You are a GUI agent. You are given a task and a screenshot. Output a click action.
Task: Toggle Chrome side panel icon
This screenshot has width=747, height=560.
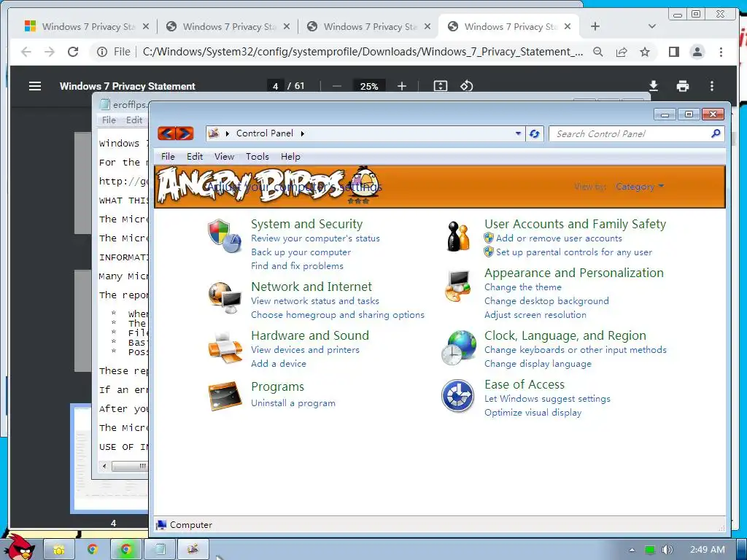point(673,52)
